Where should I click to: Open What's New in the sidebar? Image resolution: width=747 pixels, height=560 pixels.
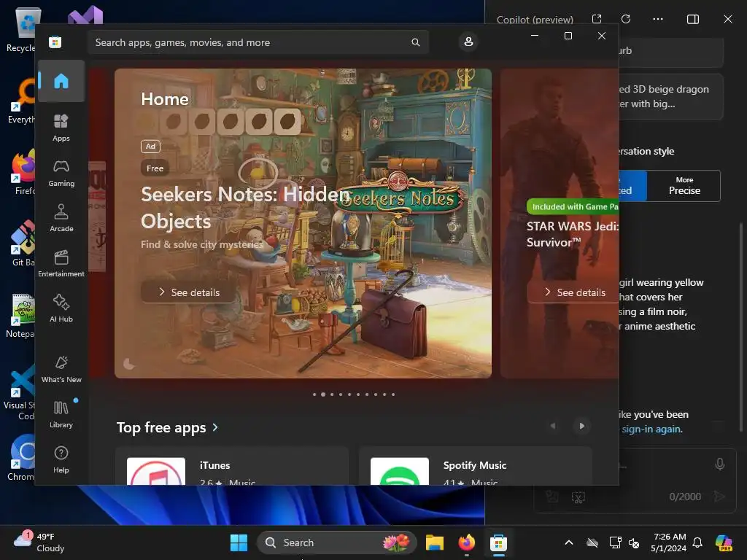(61, 369)
